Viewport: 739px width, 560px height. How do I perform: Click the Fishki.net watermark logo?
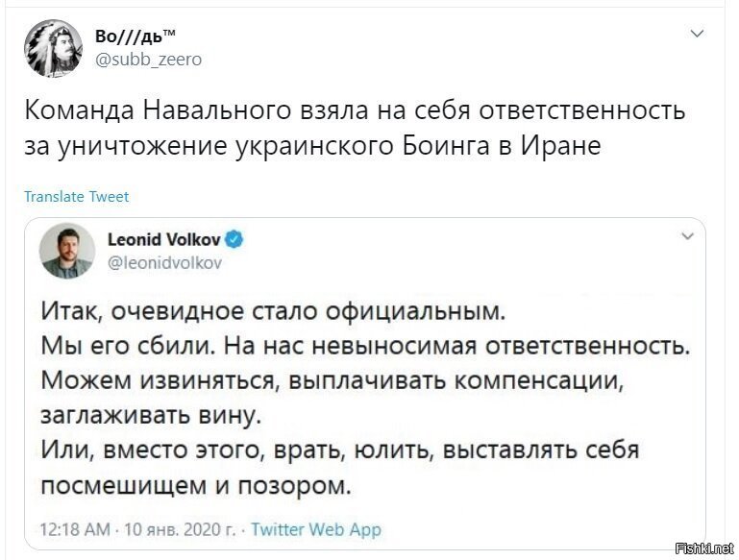[704, 548]
